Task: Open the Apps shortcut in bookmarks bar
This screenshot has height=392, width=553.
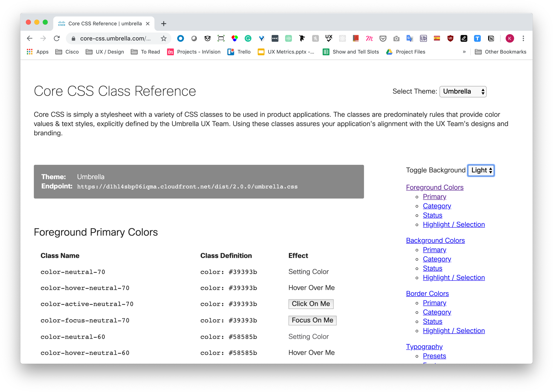Action: 37,52
